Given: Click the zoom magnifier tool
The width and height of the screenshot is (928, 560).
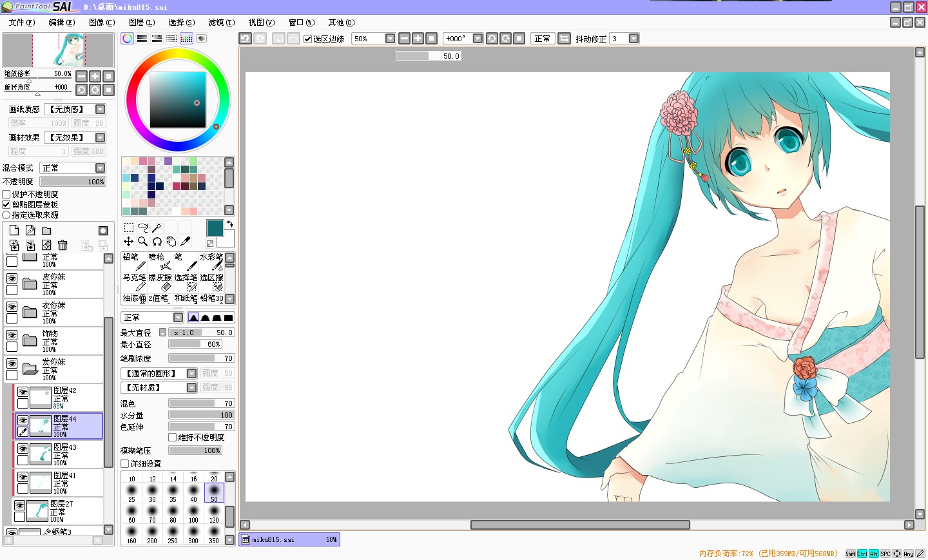Looking at the screenshot, I should point(142,242).
